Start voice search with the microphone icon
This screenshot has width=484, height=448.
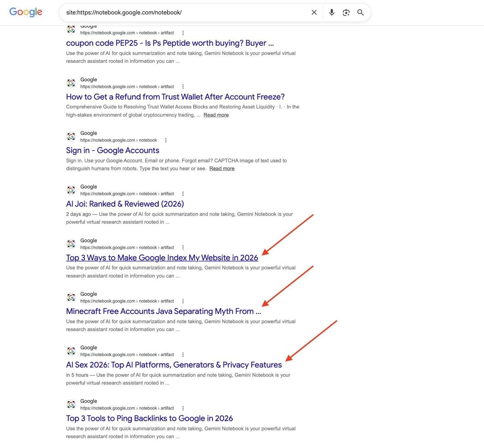[x=332, y=12]
